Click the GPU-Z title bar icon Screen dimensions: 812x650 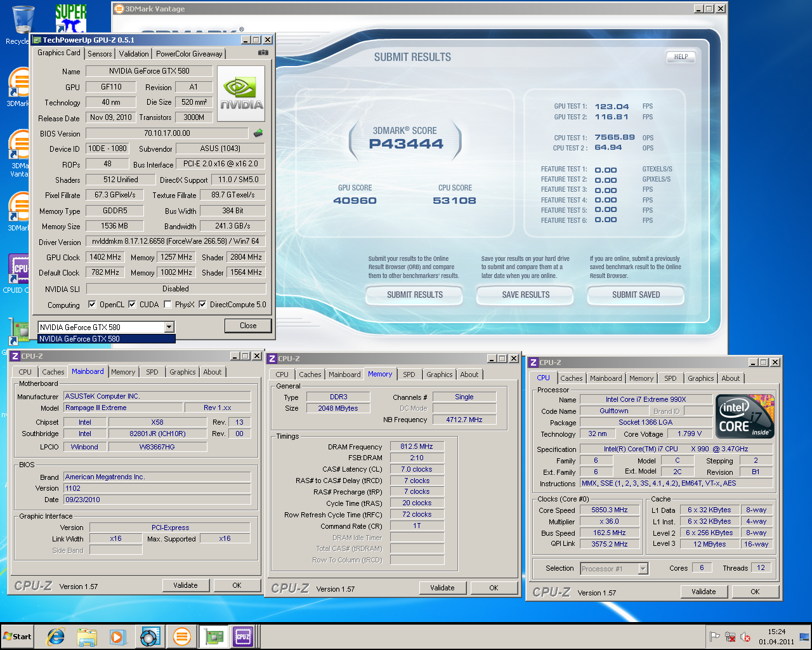click(37, 40)
